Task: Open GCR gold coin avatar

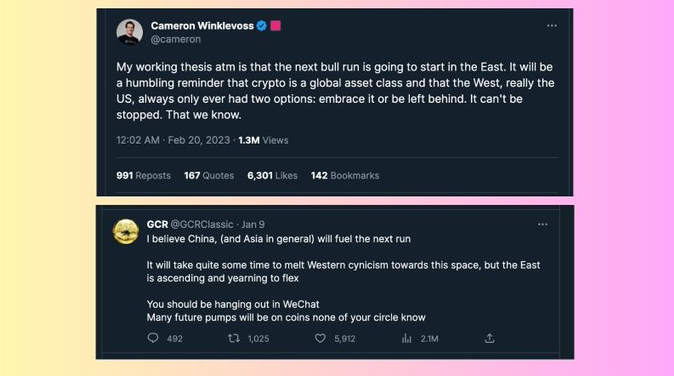Action: point(126,232)
